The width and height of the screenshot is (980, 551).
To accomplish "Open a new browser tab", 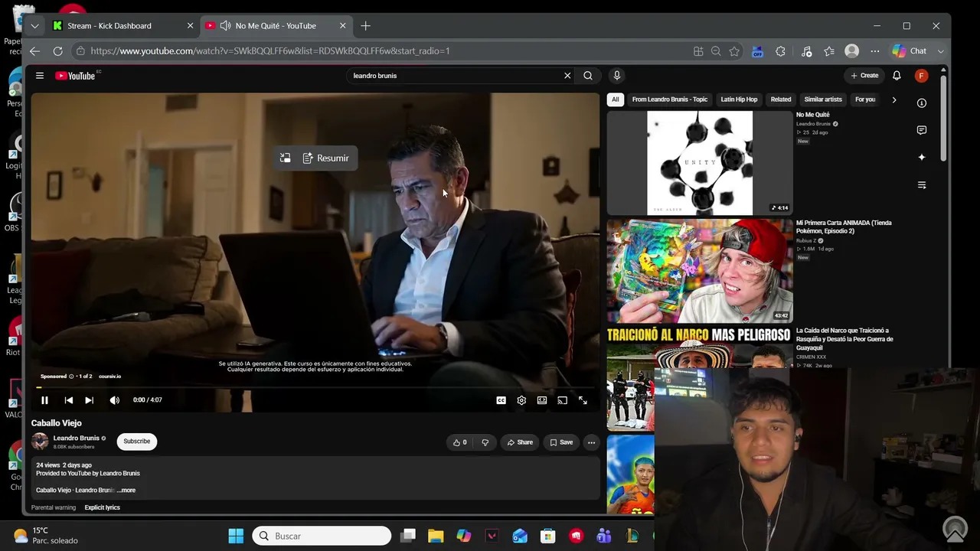I will pos(365,26).
